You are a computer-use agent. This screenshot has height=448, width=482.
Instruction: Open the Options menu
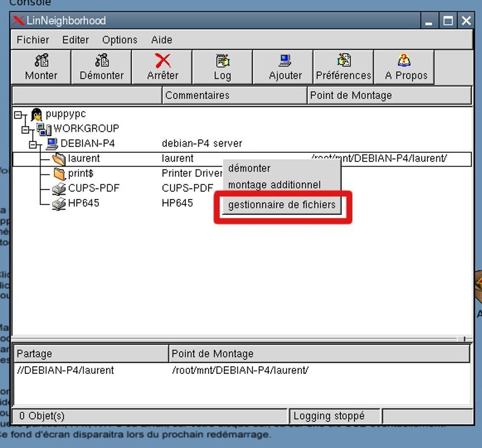click(x=120, y=40)
